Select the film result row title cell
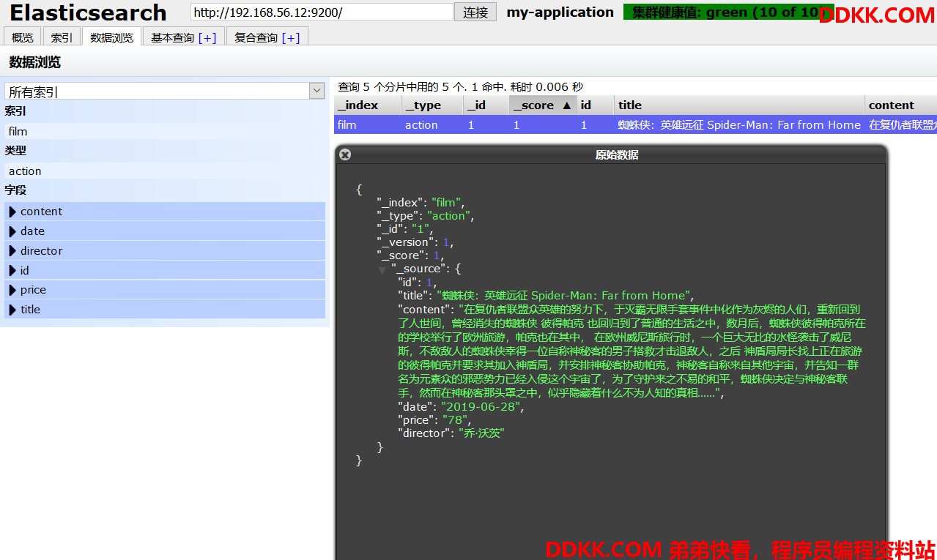Image resolution: width=937 pixels, height=560 pixels. pyautogui.click(x=739, y=125)
